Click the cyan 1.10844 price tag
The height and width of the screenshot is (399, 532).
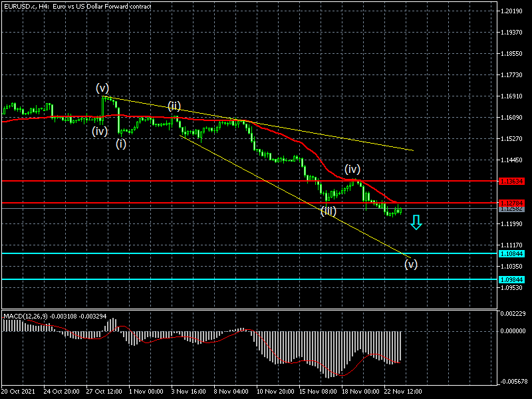click(x=511, y=253)
